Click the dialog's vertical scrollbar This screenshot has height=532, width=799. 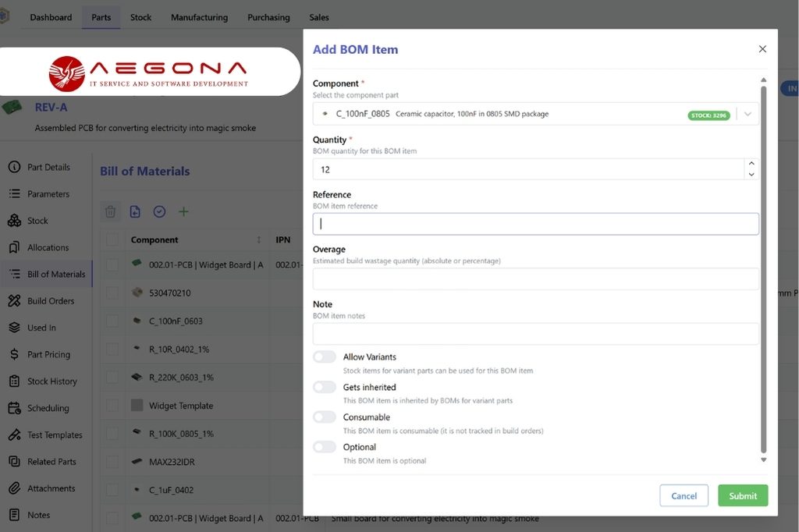(763, 265)
